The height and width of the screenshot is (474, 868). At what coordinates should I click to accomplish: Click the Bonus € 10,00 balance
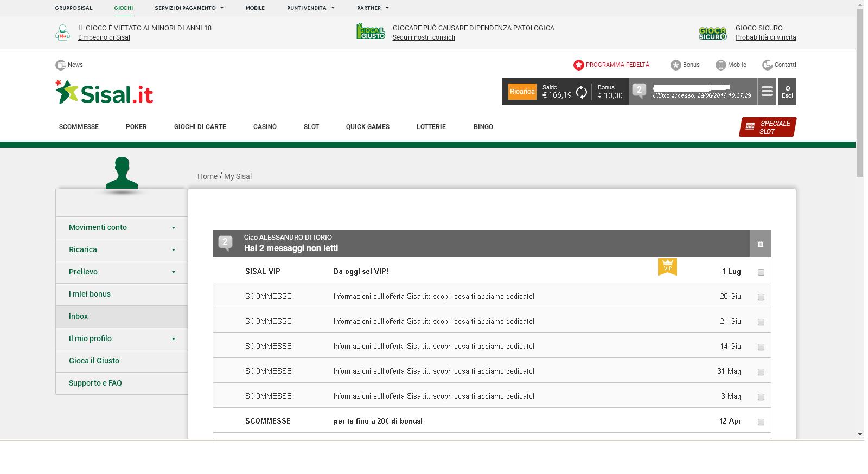(x=610, y=92)
